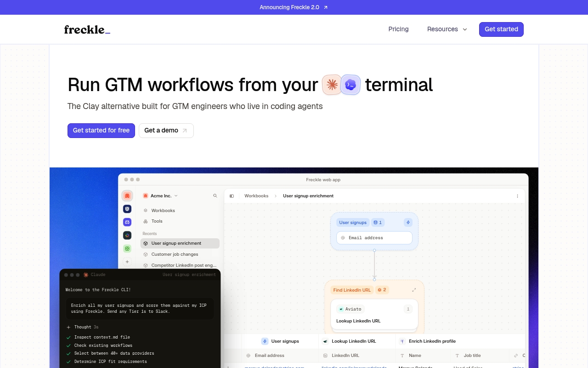This screenshot has height=368, width=588.
Task: Click the freckle logo in the header
Action: [87, 29]
